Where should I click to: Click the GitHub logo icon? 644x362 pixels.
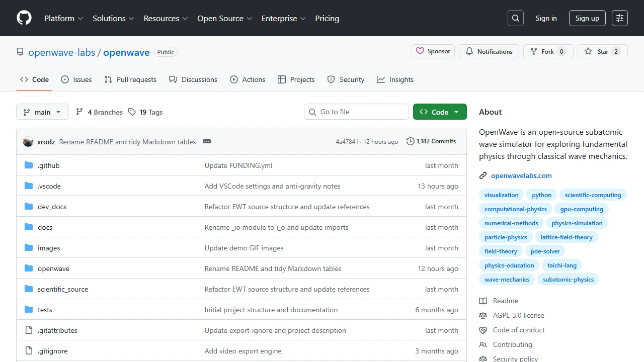tap(24, 18)
